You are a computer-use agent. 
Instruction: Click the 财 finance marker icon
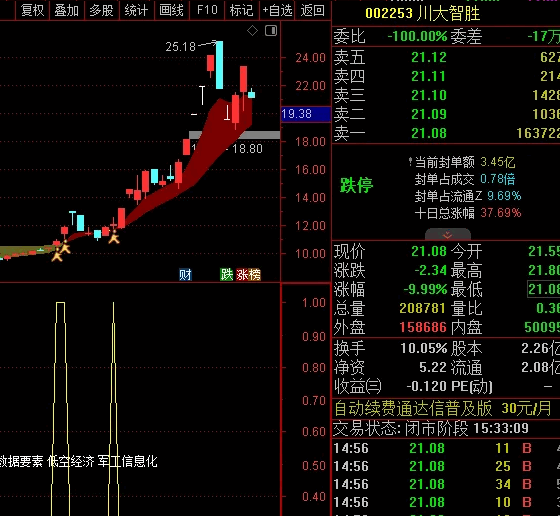point(185,275)
